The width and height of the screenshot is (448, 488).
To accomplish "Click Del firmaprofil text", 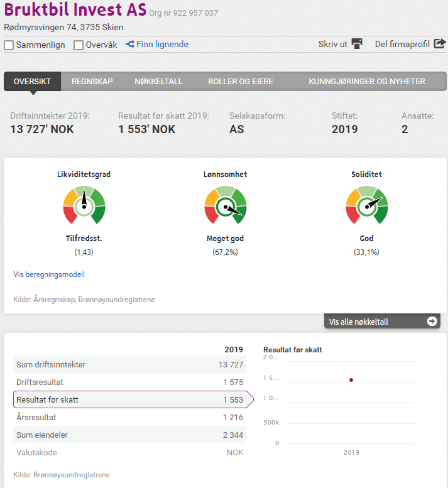I will tap(402, 44).
